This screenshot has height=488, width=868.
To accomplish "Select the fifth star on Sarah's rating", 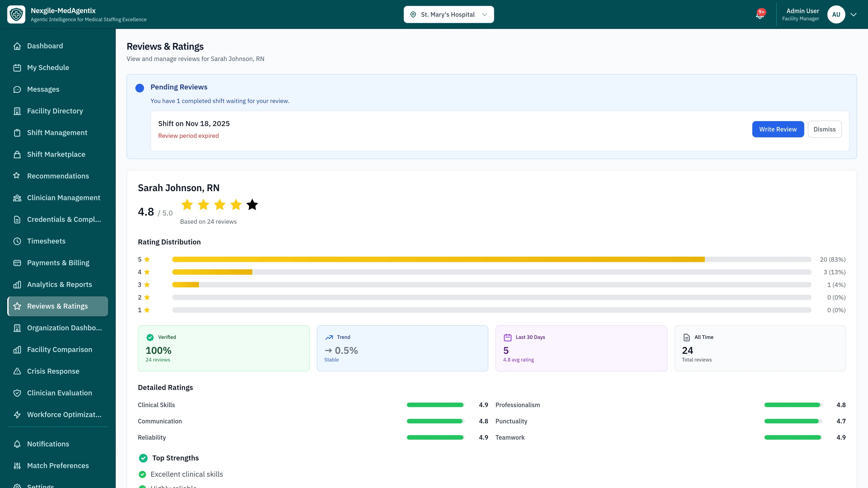I will [x=252, y=204].
